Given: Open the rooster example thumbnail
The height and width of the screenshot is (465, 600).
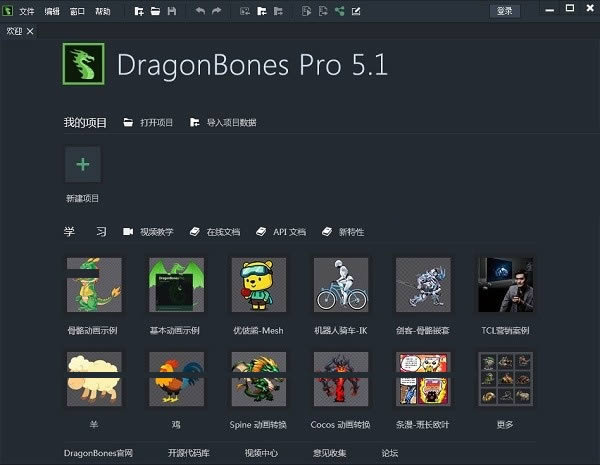Looking at the screenshot, I should click(x=176, y=379).
